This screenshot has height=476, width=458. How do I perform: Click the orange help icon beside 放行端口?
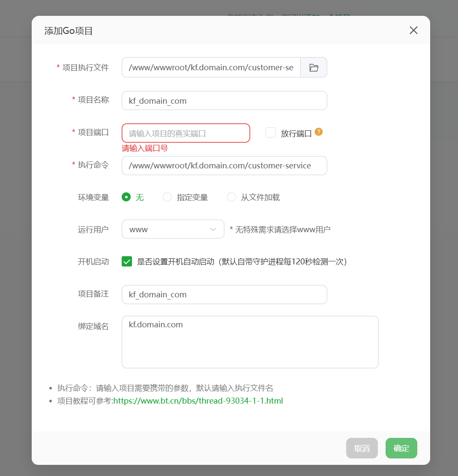[x=318, y=132]
